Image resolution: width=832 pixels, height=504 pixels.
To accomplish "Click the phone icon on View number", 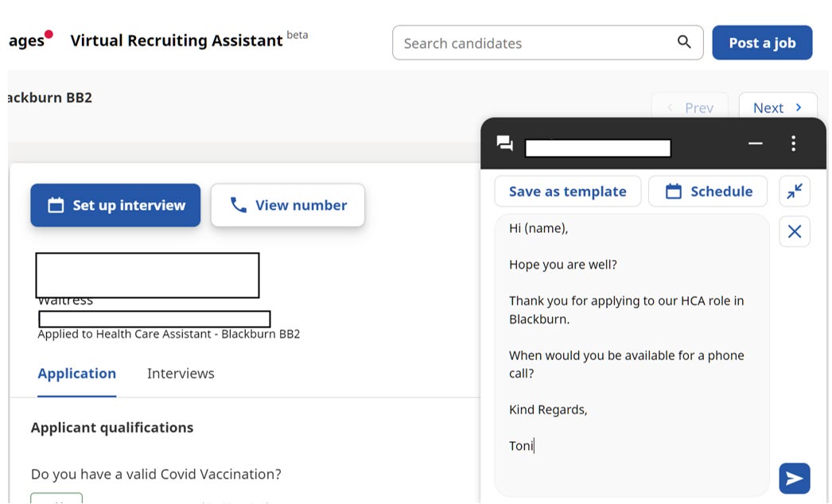I will [238, 205].
